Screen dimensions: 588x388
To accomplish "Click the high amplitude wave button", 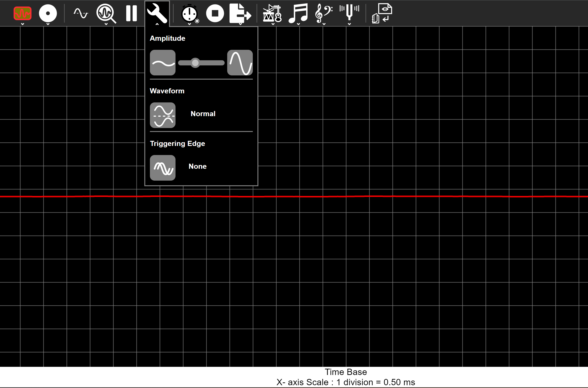I will [240, 63].
